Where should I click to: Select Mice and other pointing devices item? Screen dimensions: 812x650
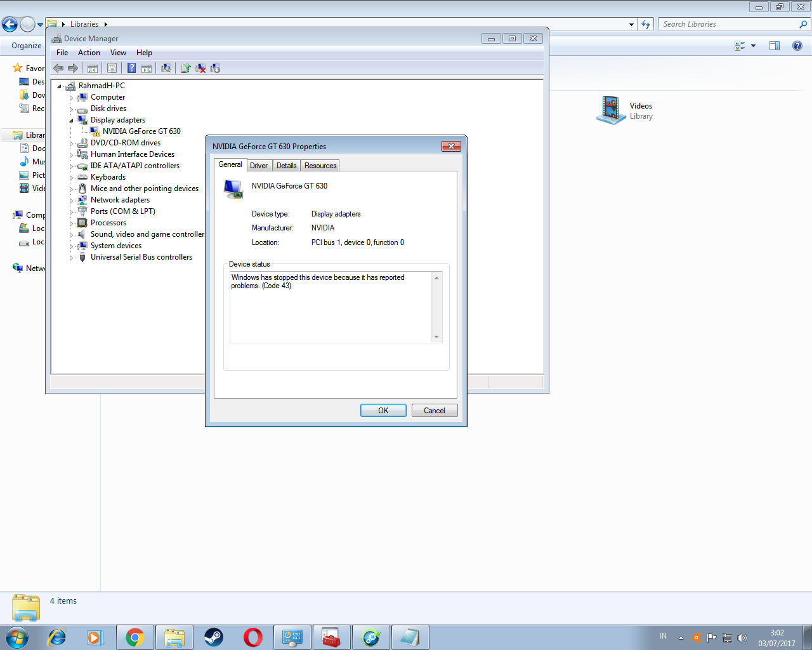pyautogui.click(x=144, y=189)
